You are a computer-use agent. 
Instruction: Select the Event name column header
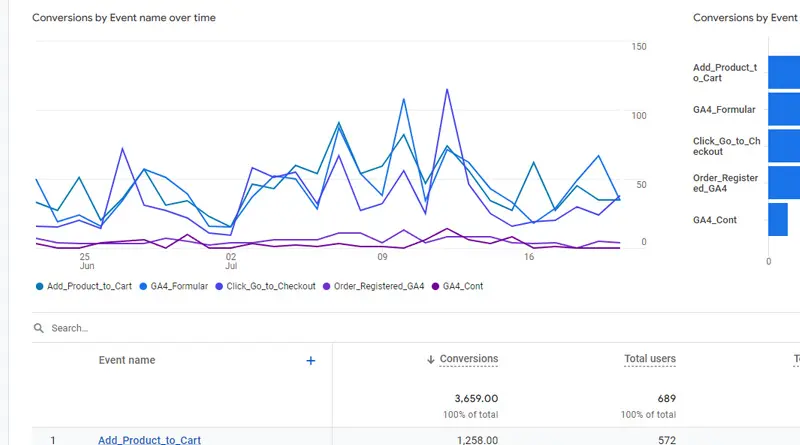(127, 360)
